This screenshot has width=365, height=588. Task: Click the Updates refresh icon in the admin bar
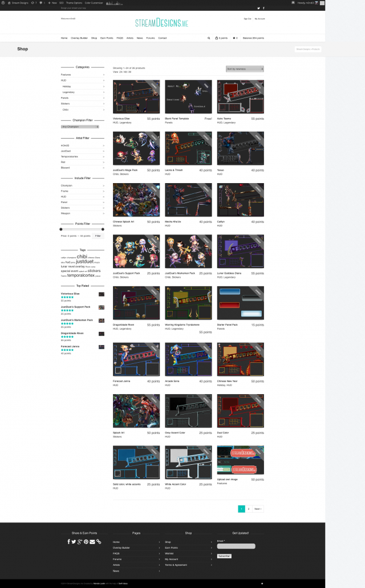[x=33, y=3]
